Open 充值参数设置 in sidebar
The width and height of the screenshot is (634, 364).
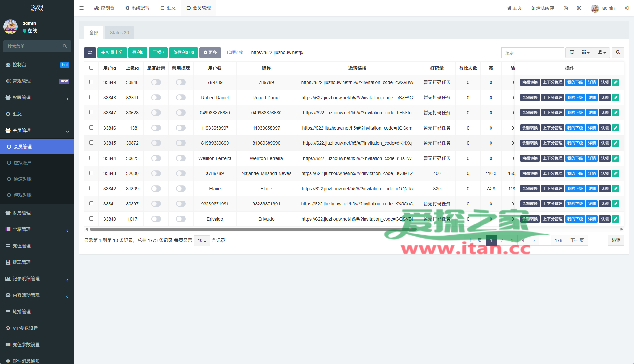pos(37,345)
